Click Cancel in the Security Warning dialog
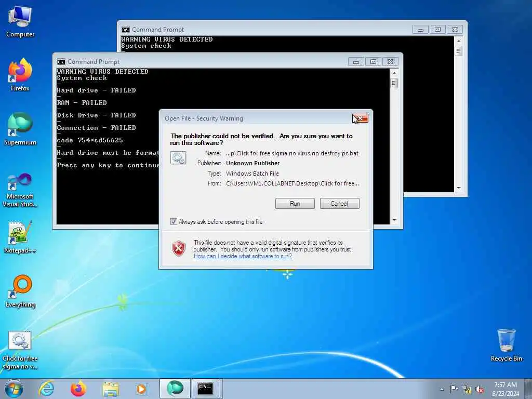The width and height of the screenshot is (532, 399). [x=339, y=204]
